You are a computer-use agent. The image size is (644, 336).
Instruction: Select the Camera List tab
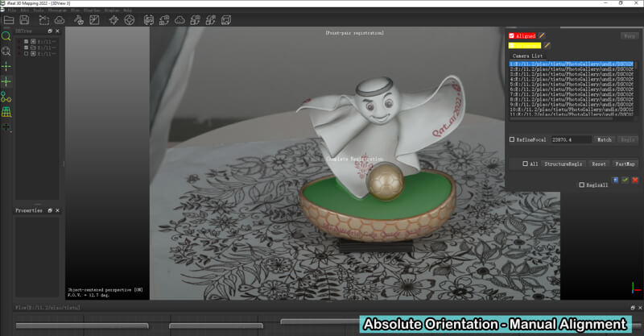527,56
